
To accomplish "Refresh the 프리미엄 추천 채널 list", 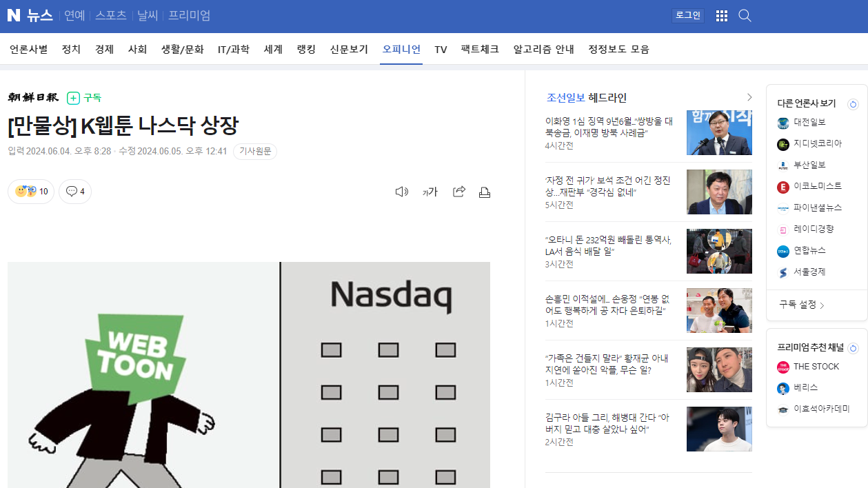I will tap(853, 348).
